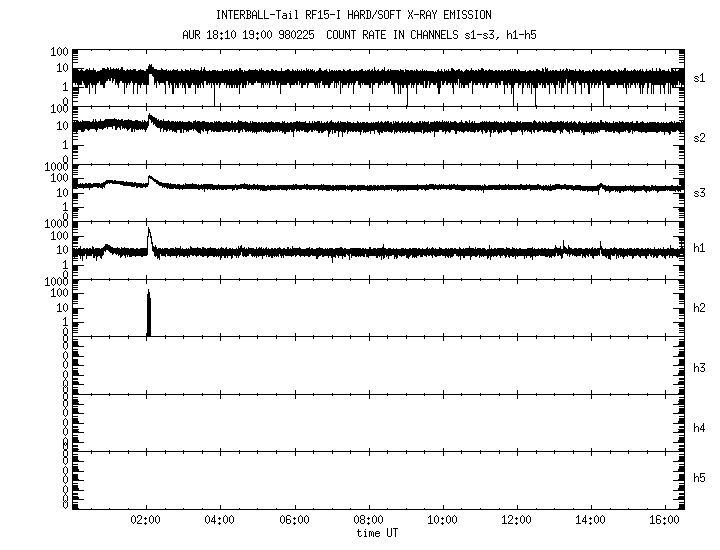The height and width of the screenshot is (550, 720).
Task: Select the h5 channel label
Action: tap(699, 479)
